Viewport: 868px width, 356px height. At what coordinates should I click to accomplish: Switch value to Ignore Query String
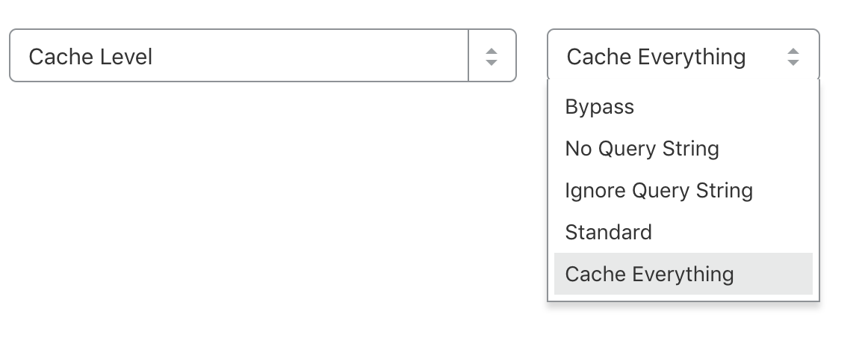659,191
